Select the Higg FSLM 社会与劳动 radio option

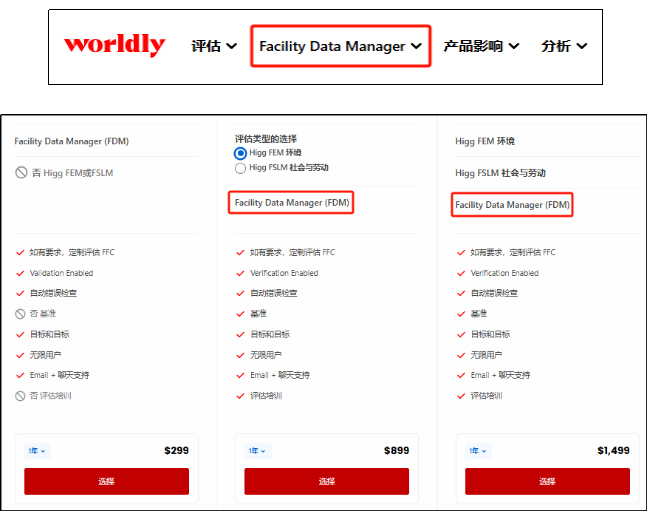(240, 168)
